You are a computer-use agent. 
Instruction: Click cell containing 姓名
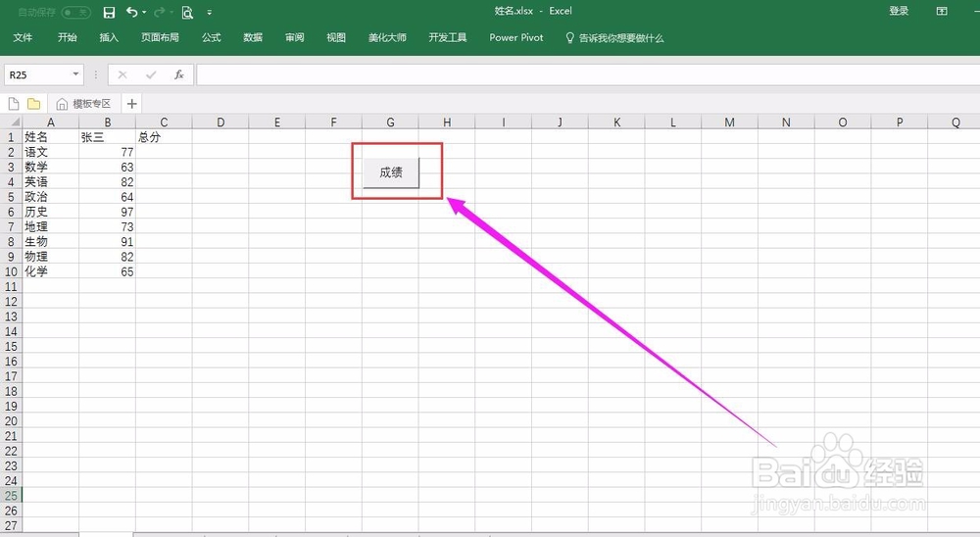pos(51,137)
